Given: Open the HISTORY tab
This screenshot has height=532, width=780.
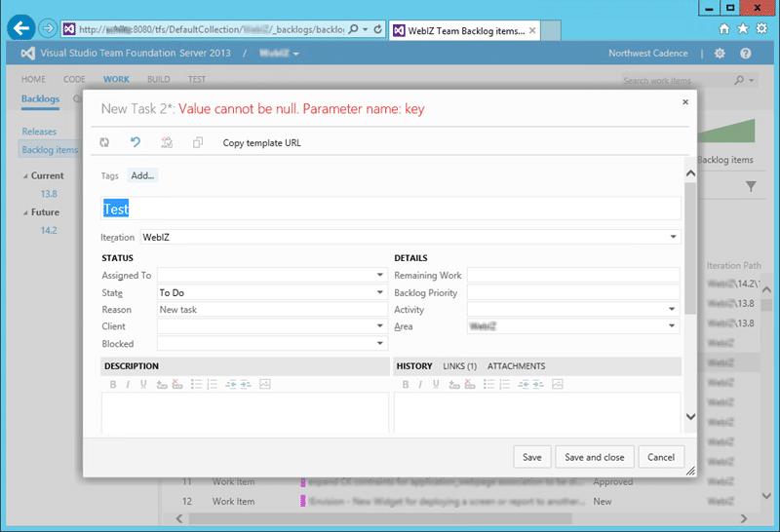Looking at the screenshot, I should [413, 366].
